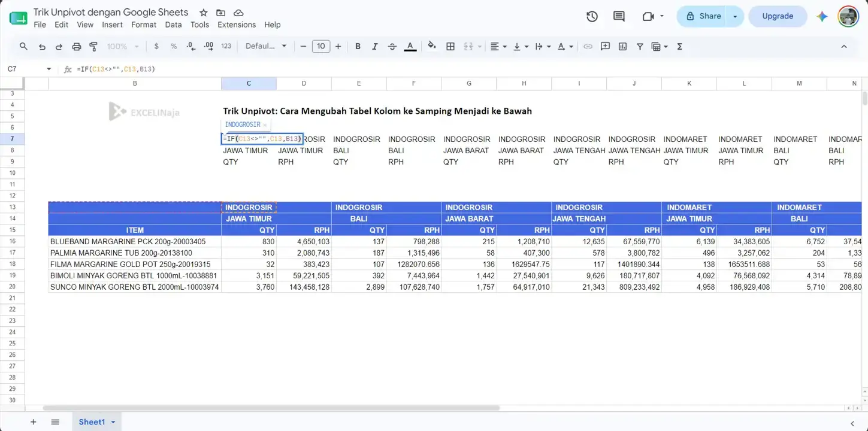Image resolution: width=868 pixels, height=431 pixels.
Task: Open more number formats (123)
Action: pyautogui.click(x=226, y=46)
